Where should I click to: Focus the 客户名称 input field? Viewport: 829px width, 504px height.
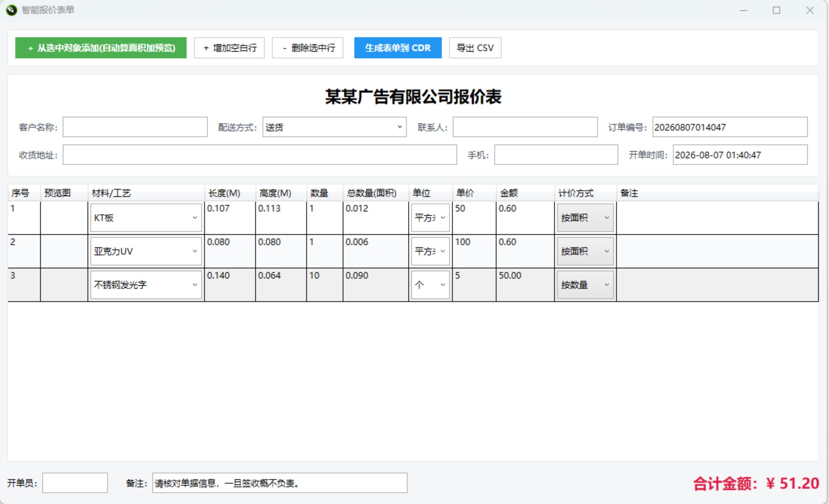(x=135, y=127)
